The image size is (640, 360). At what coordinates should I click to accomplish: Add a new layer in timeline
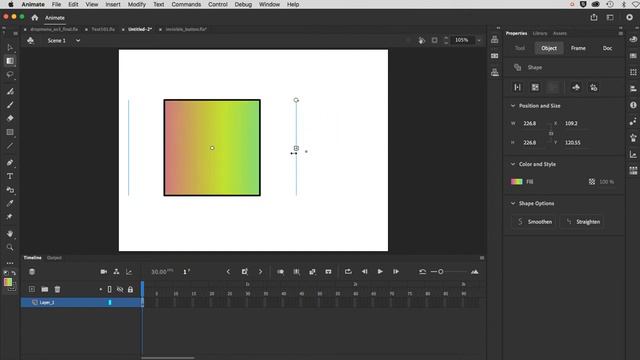click(32, 289)
